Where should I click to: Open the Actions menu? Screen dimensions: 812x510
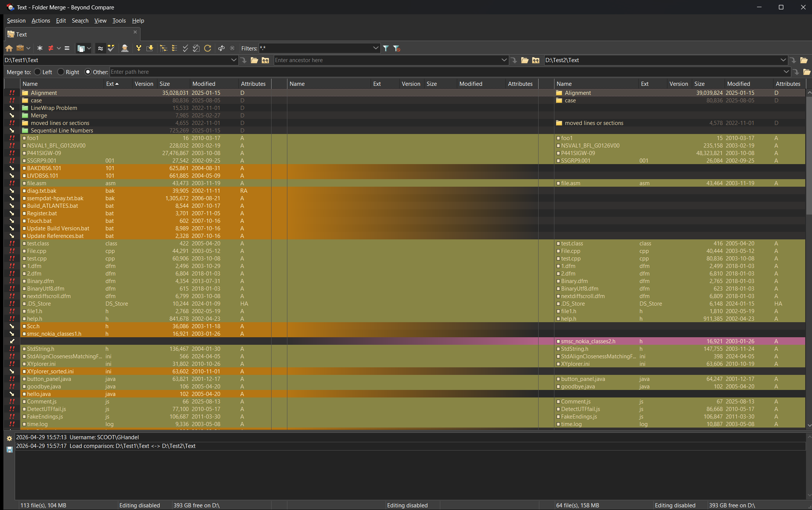click(41, 21)
